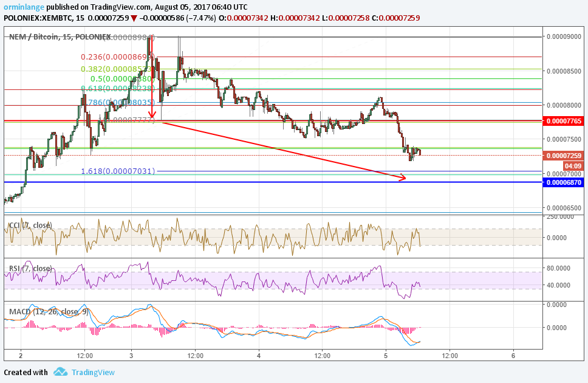This screenshot has width=588, height=383.
Task: Click the red 0.00007765 price tag
Action: pos(564,121)
